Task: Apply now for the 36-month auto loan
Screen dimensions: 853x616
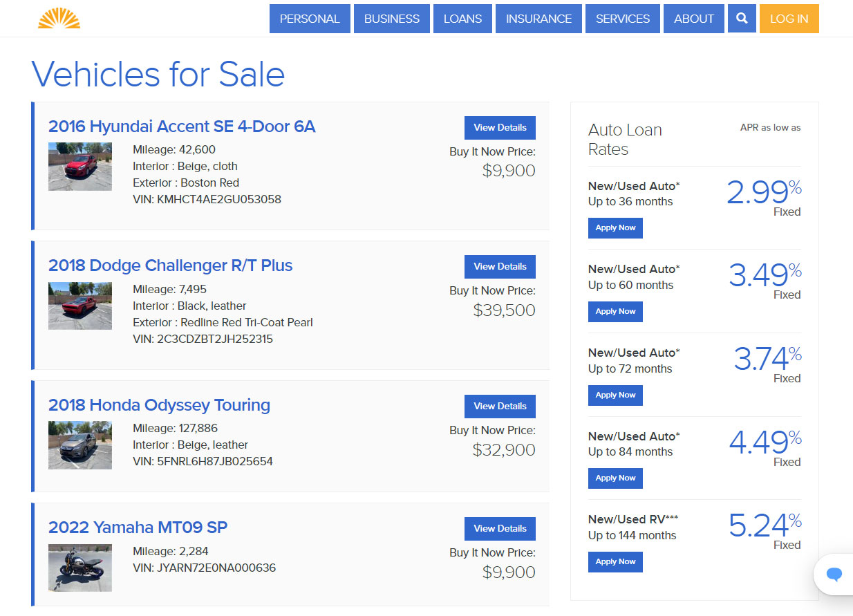Action: [615, 228]
